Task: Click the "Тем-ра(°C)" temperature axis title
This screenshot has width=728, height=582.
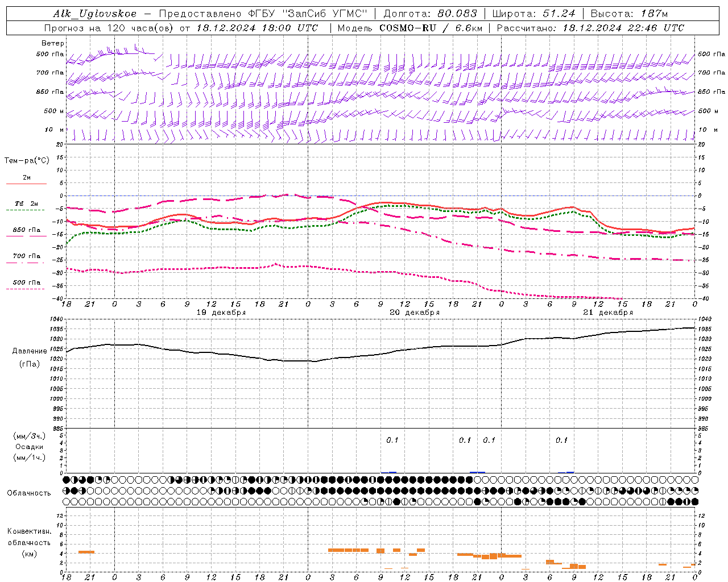Action: pyautogui.click(x=27, y=160)
